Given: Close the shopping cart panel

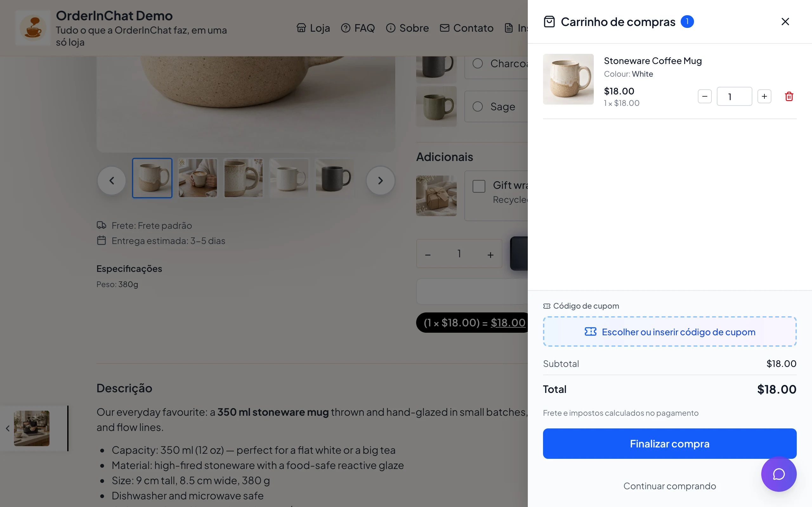Looking at the screenshot, I should click(785, 22).
